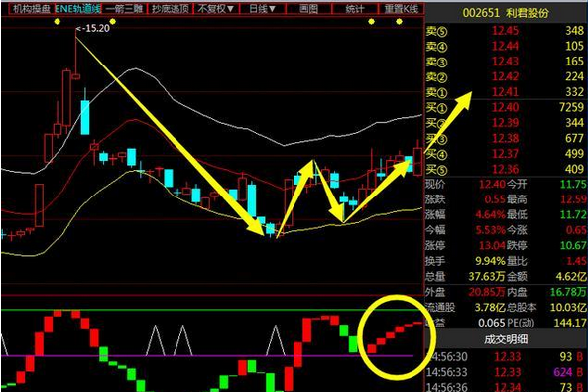588x392 pixels.
Task: Open the 成交明细 transaction details header
Action: pyautogui.click(x=506, y=339)
